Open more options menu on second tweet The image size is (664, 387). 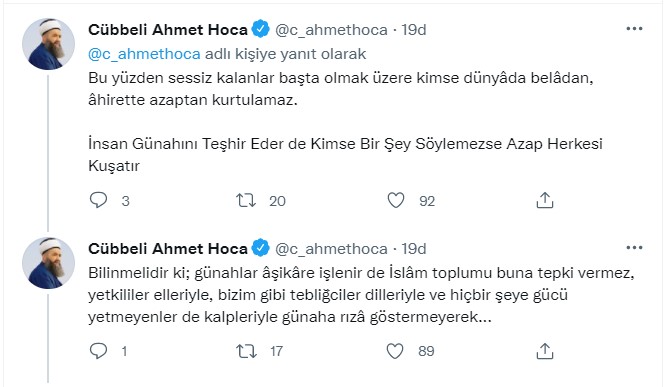click(634, 248)
